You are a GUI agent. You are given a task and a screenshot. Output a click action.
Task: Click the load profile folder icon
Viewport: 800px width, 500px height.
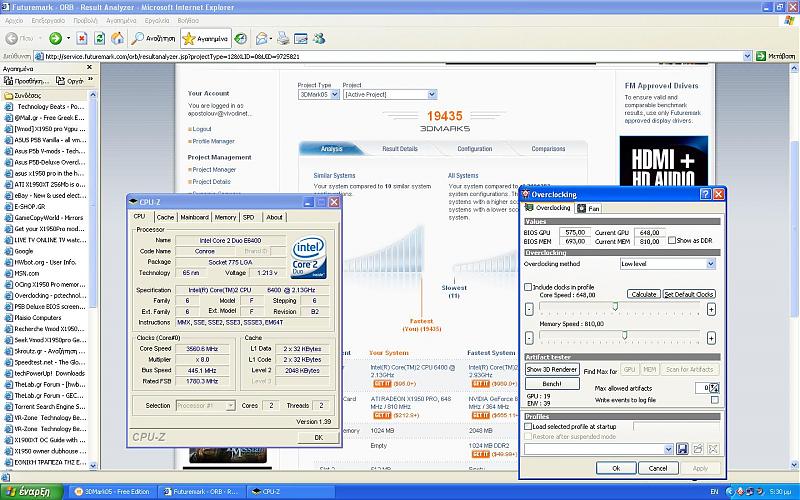pos(697,449)
